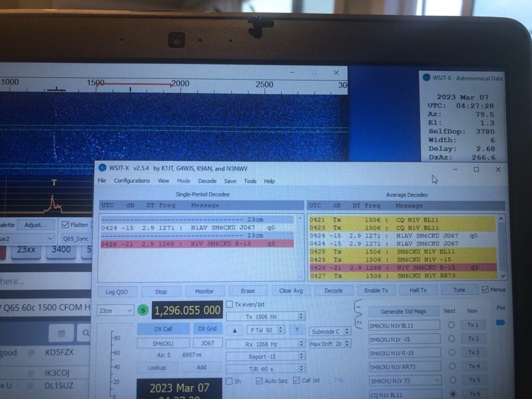
Task: Open the View menu
Action: pos(163,181)
